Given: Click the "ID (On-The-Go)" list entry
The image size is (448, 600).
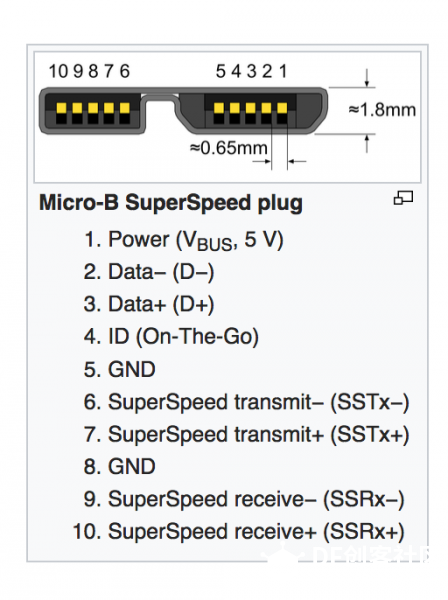Looking at the screenshot, I should pos(171,337).
